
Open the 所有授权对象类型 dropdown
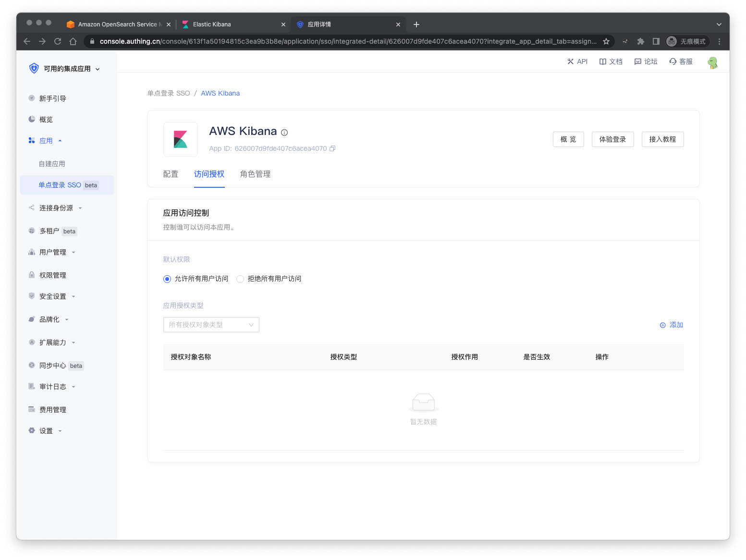coord(211,325)
